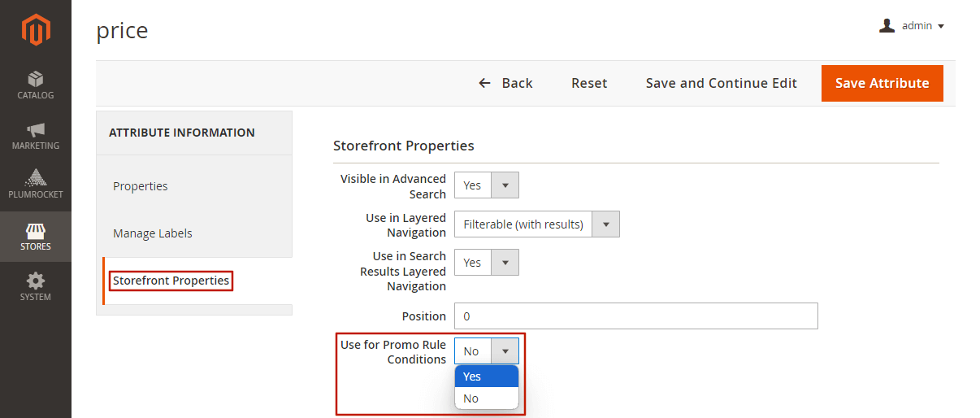Viewport: 980px width, 418px height.
Task: Open the Catalog menu icon
Action: point(36,79)
